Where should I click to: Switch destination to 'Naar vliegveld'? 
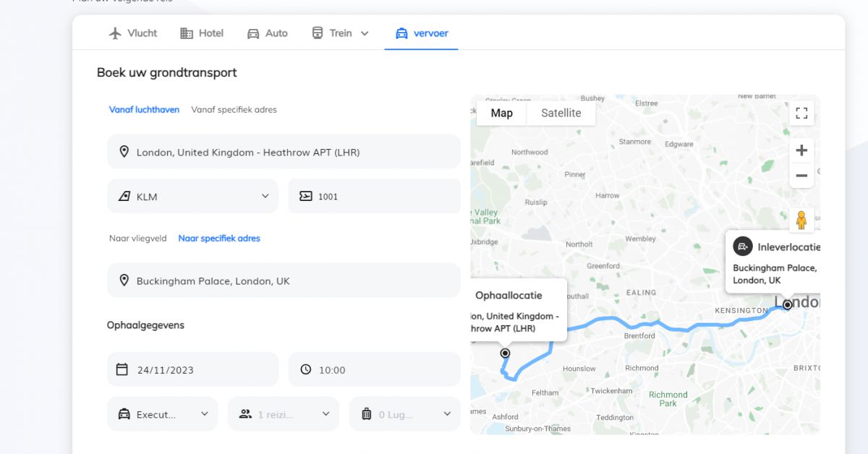click(x=138, y=239)
